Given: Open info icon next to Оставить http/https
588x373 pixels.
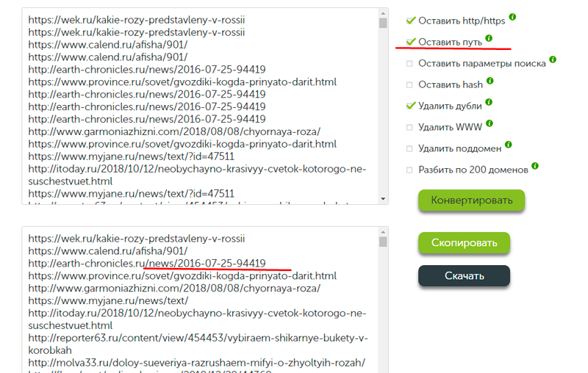Looking at the screenshot, I should coord(512,17).
